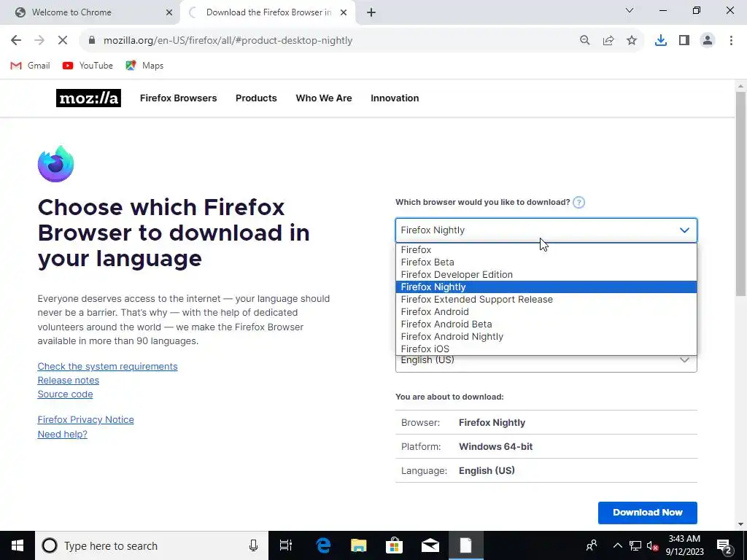The height and width of the screenshot is (560, 747).
Task: Open the Firefox Browsers menu
Action: coord(178,98)
